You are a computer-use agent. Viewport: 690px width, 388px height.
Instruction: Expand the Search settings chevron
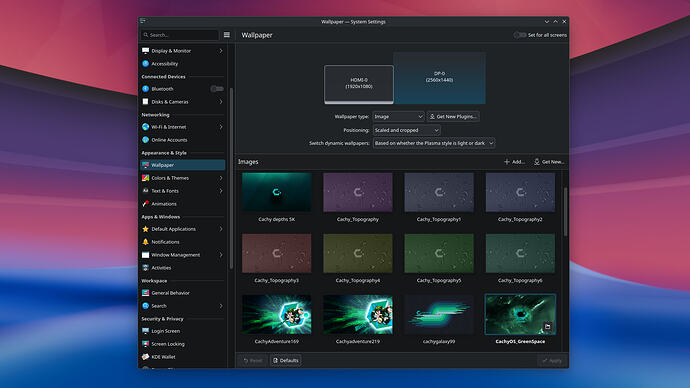tap(221, 306)
